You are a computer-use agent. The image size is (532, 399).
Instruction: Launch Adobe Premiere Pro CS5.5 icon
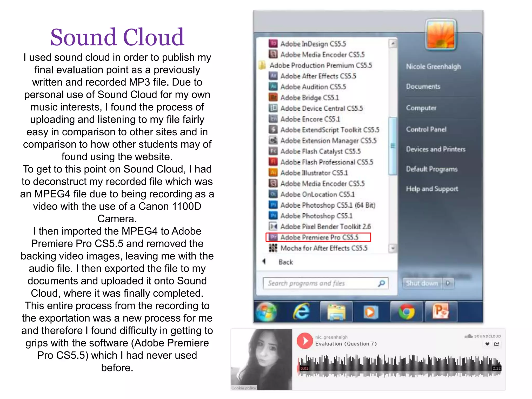coord(273,237)
